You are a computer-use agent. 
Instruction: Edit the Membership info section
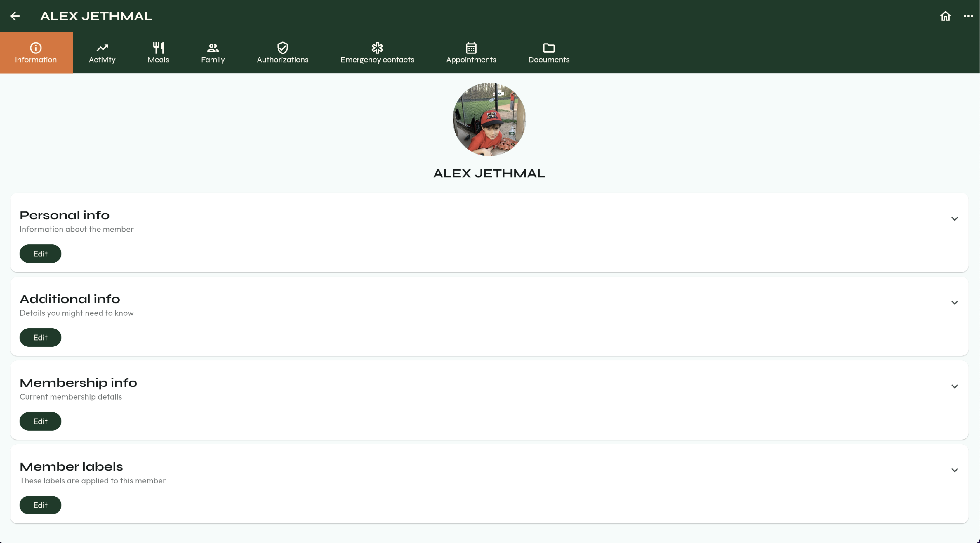click(x=40, y=421)
